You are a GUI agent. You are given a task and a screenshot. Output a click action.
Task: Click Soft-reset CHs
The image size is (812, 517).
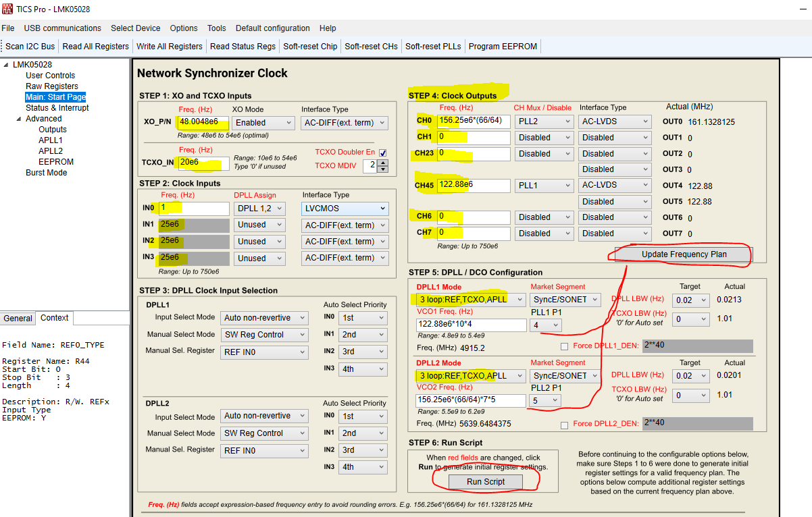click(x=372, y=47)
